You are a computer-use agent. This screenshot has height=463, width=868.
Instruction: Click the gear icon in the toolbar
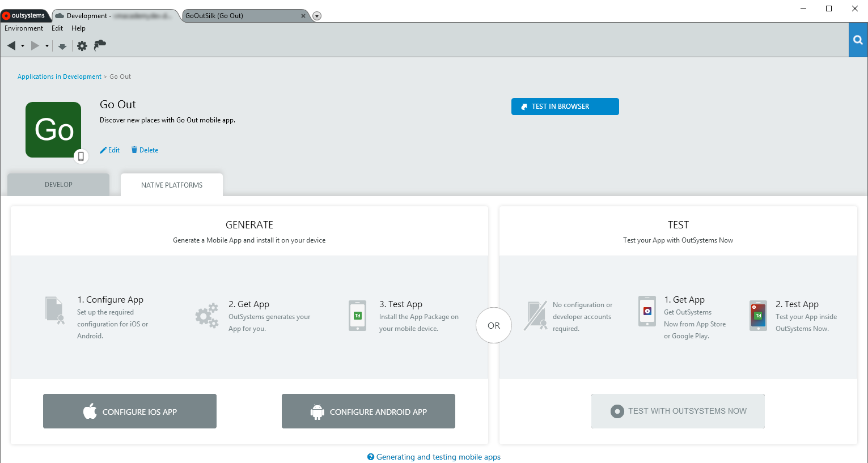point(82,46)
